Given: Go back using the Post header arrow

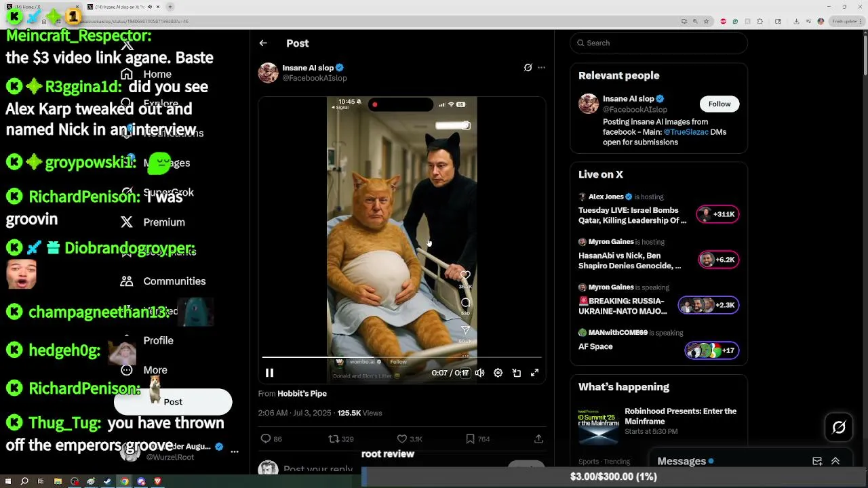Looking at the screenshot, I should 263,43.
